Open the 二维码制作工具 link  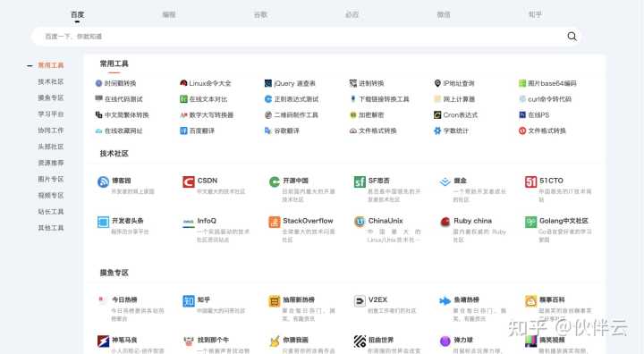point(292,115)
